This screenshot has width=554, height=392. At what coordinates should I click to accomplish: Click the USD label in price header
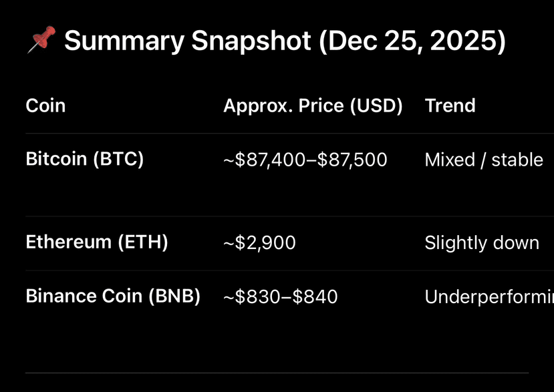[x=376, y=106]
